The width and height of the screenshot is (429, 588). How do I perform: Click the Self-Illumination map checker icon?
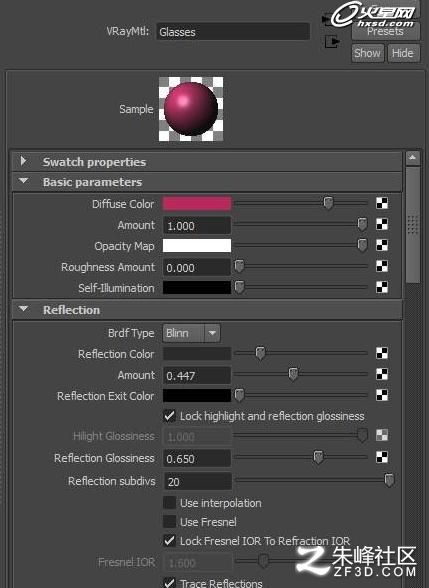[x=382, y=287]
